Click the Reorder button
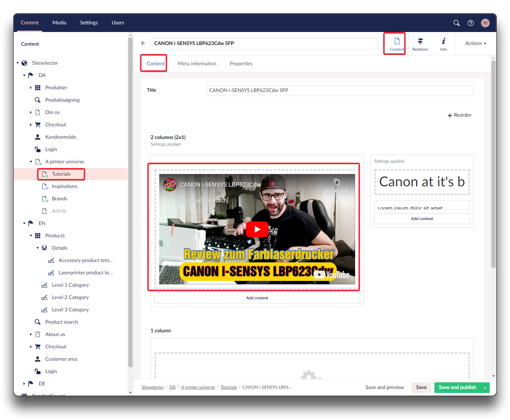The height and width of the screenshot is (420, 510). pyautogui.click(x=459, y=115)
